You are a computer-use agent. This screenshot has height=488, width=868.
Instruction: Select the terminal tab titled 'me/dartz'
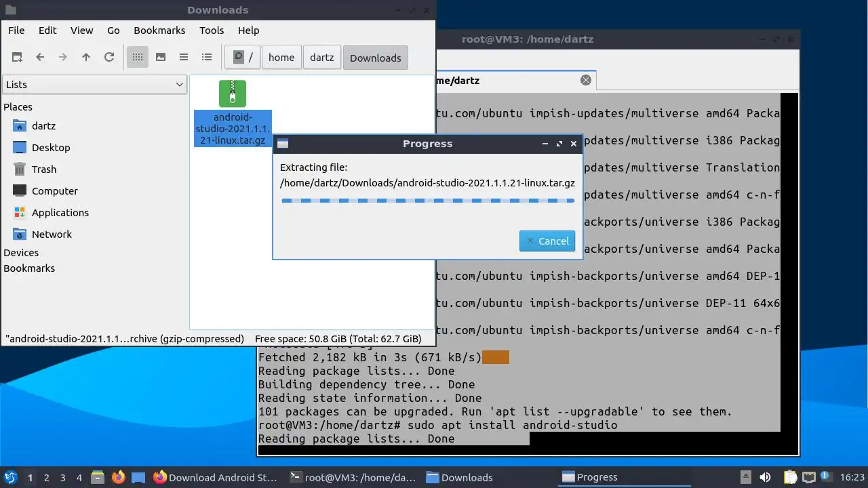[515, 80]
